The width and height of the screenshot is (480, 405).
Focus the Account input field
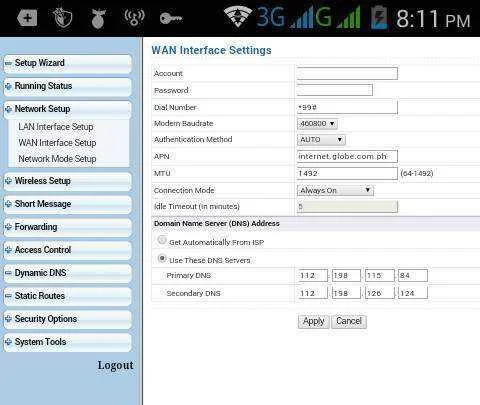[x=347, y=73]
